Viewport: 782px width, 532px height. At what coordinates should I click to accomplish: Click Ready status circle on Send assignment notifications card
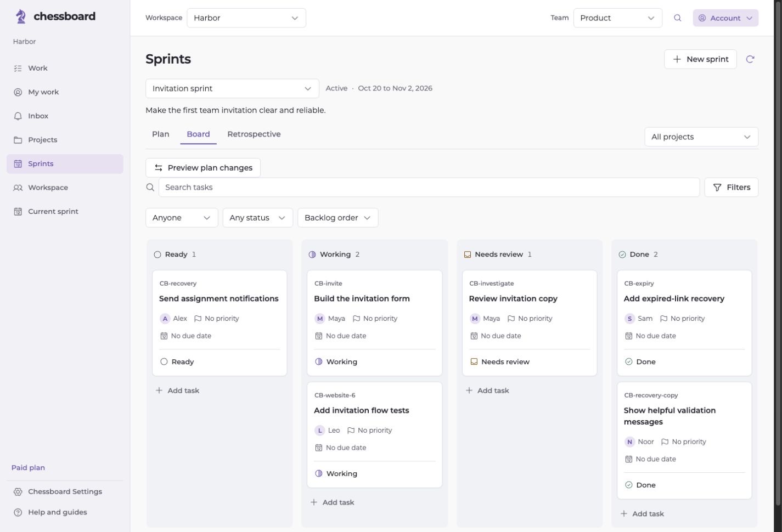[164, 362]
